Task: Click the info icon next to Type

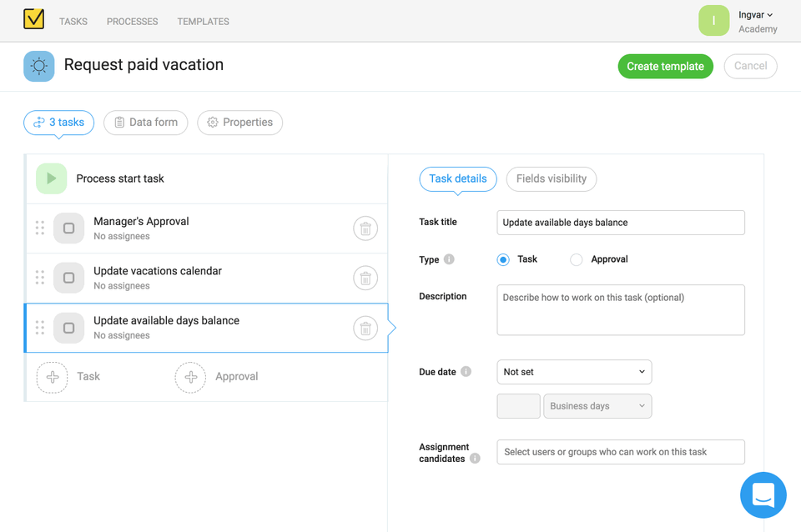Action: 449,259
